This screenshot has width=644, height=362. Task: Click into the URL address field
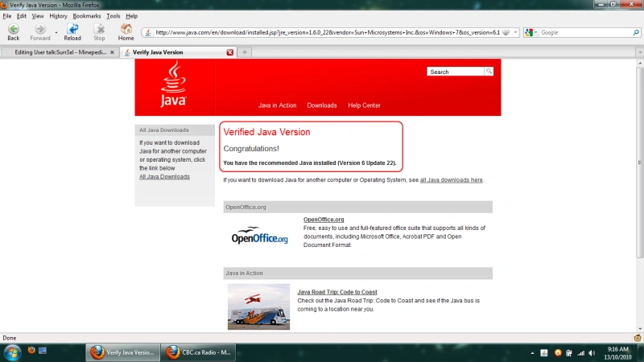point(328,32)
